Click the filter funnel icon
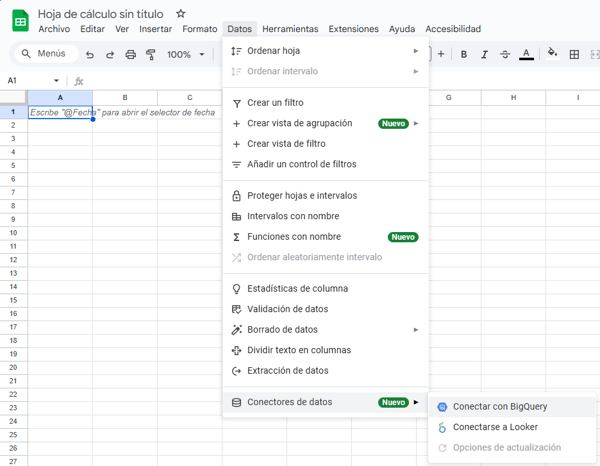The image size is (600, 466). 237,103
